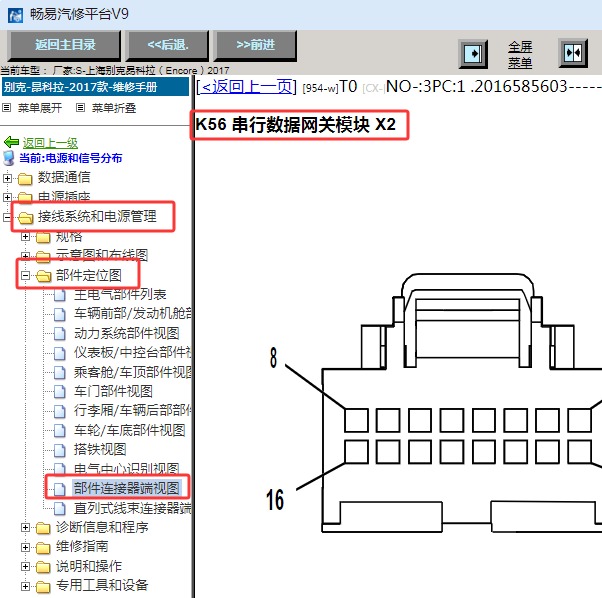Click the 搭铁视图 page icon
Viewport: 602px width, 598px height.
[x=60, y=450]
